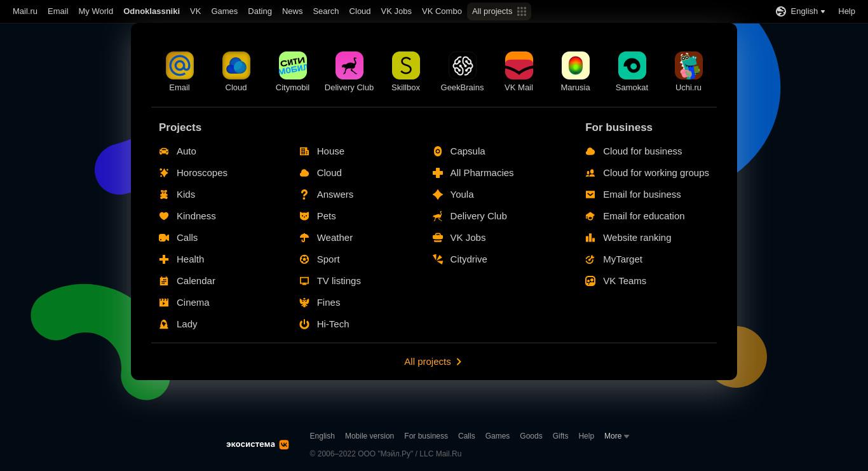This screenshot has height=471, width=868.
Task: Click the heart icon beside Kindness
Action: [164, 216]
